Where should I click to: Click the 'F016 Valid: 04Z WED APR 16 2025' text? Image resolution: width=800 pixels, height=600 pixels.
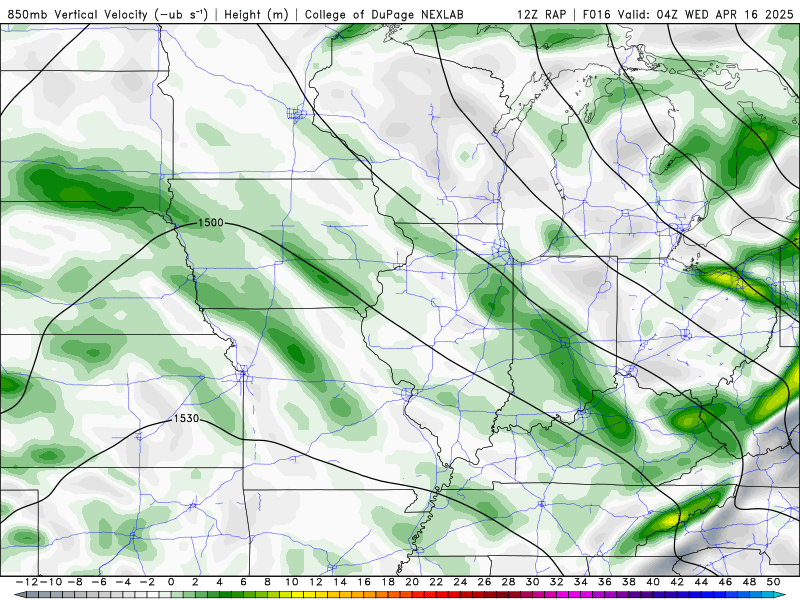click(x=688, y=15)
